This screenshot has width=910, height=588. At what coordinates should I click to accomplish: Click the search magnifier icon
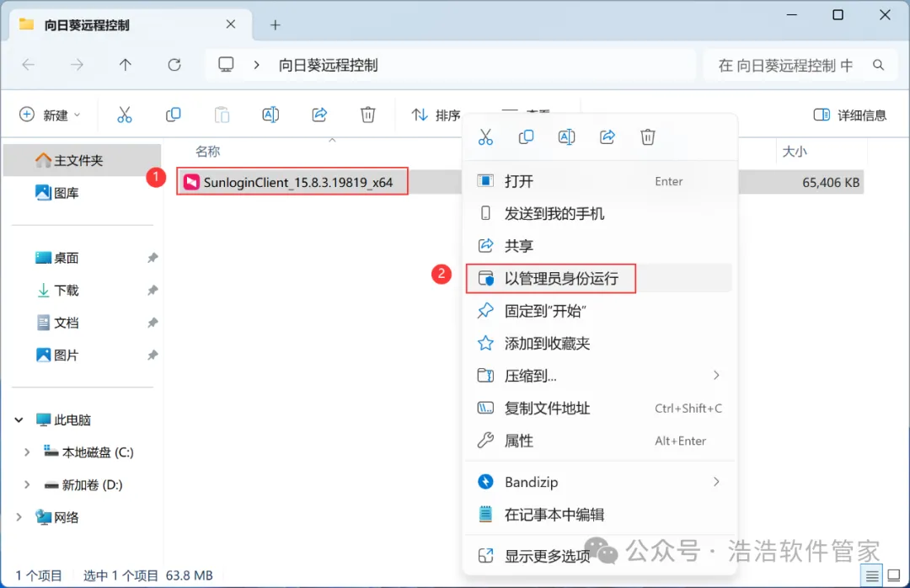(x=879, y=65)
